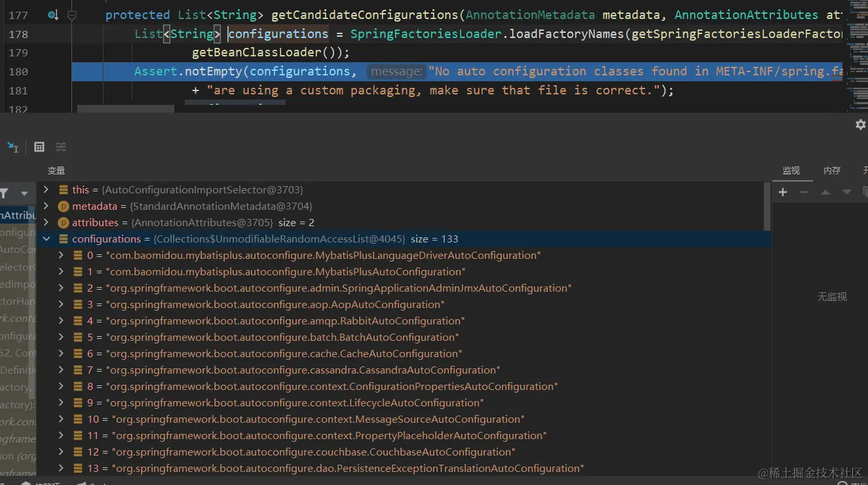Switch to the 监视 (Watches) tab
Screen dimensions: 868x485
coord(791,170)
